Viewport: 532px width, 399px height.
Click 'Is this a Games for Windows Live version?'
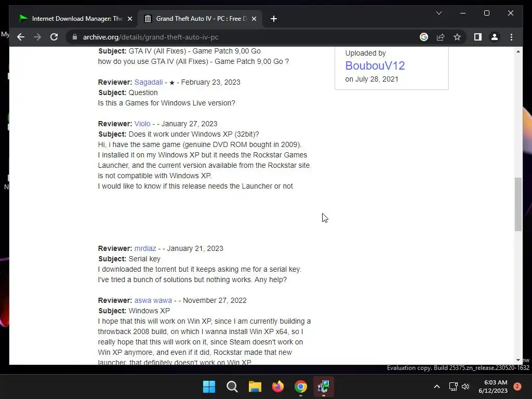point(167,103)
